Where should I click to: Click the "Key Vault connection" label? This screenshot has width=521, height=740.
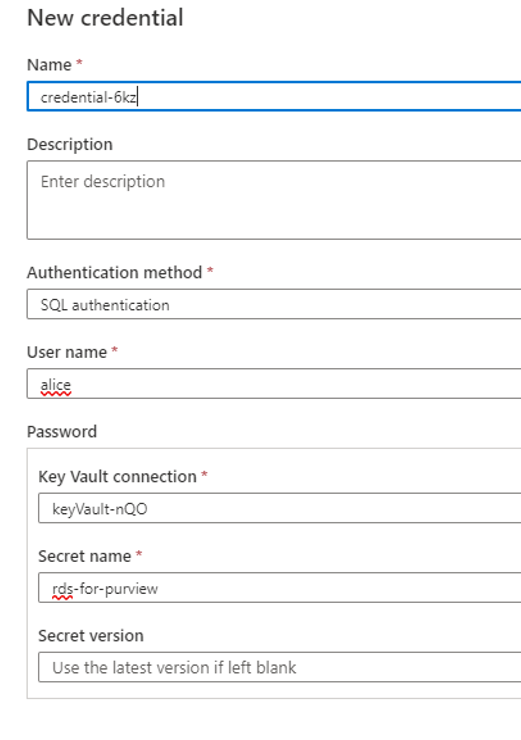pyautogui.click(x=118, y=477)
